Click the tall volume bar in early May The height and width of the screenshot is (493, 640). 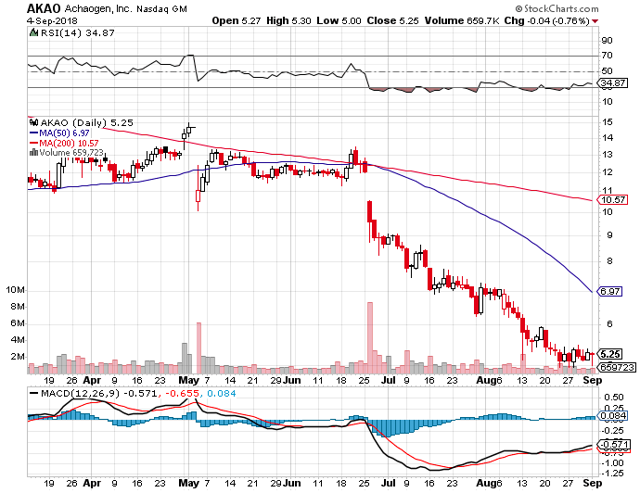[199, 348]
